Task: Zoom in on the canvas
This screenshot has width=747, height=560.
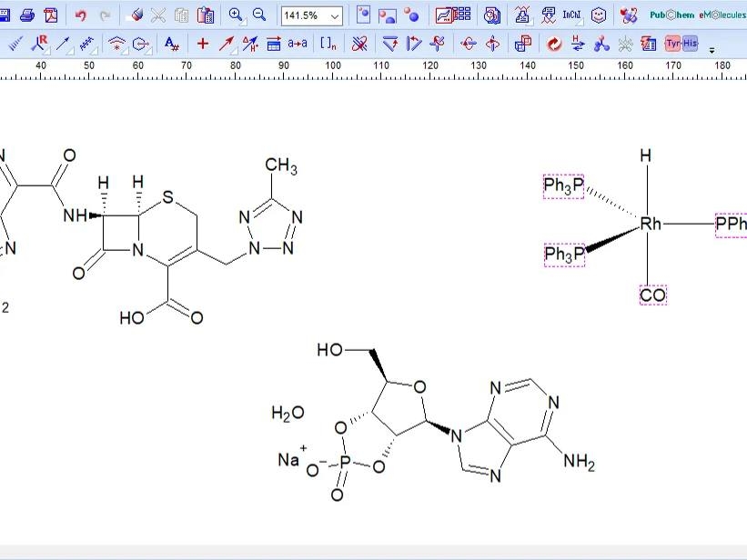Action: (x=234, y=15)
